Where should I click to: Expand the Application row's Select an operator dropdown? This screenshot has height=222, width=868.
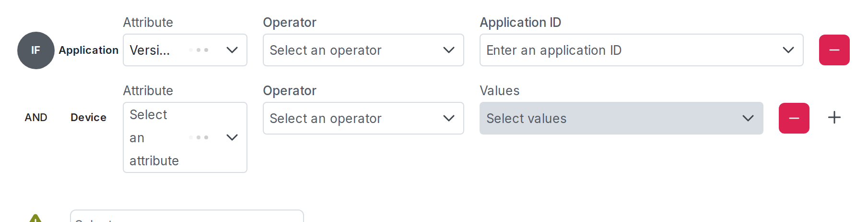pos(355,50)
